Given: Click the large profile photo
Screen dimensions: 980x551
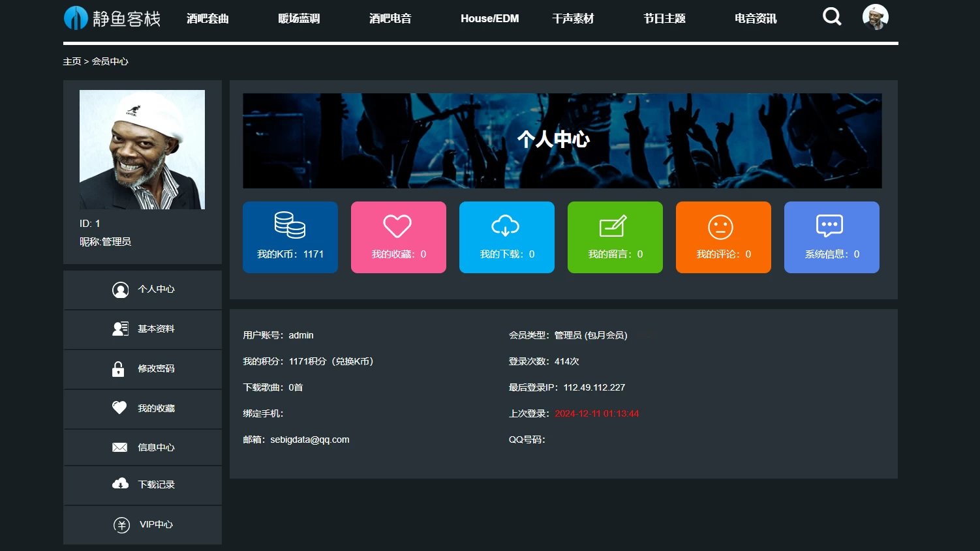Looking at the screenshot, I should point(142,149).
